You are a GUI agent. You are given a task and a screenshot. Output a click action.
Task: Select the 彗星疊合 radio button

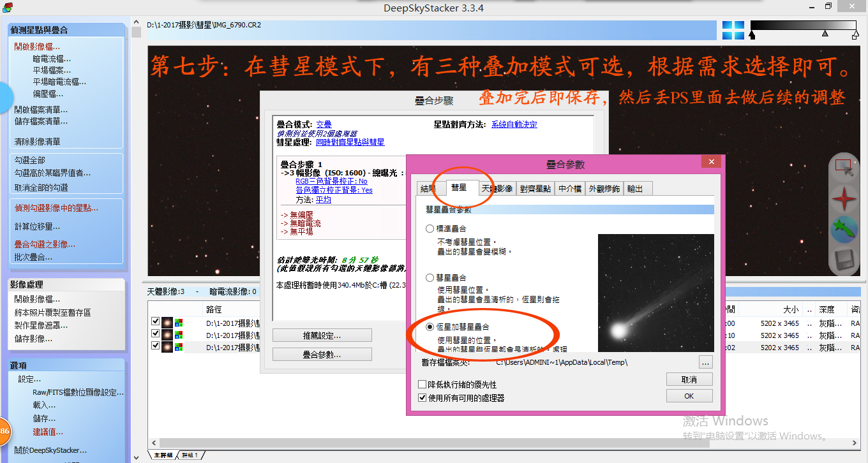(430, 278)
